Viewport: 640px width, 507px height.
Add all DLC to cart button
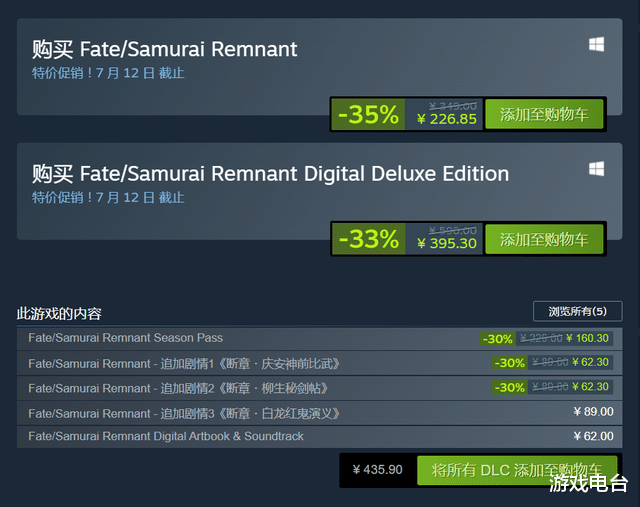click(x=517, y=470)
